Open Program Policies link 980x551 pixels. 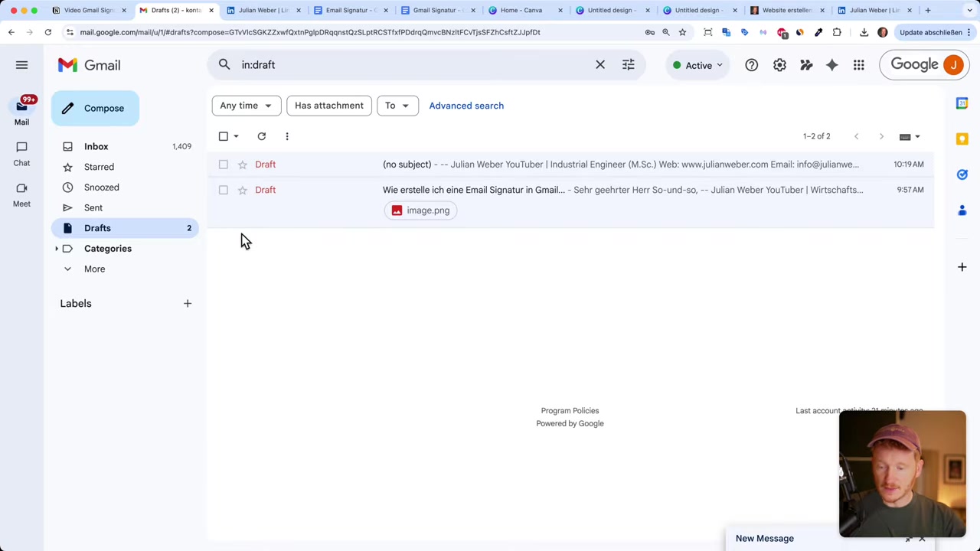(570, 411)
